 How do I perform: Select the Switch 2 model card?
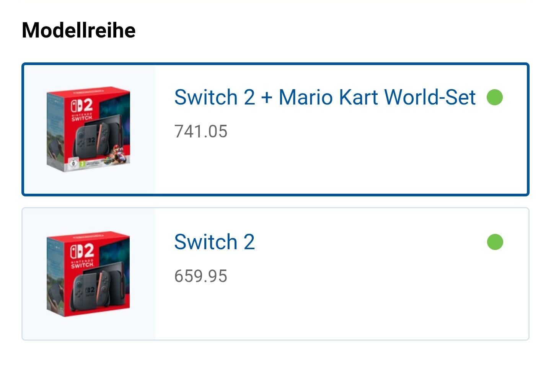click(x=275, y=274)
